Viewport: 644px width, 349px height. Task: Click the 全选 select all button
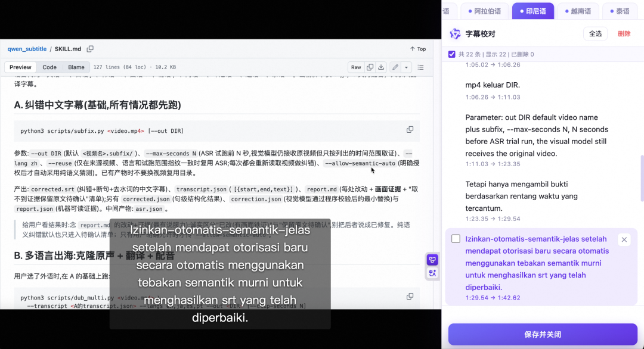click(595, 33)
